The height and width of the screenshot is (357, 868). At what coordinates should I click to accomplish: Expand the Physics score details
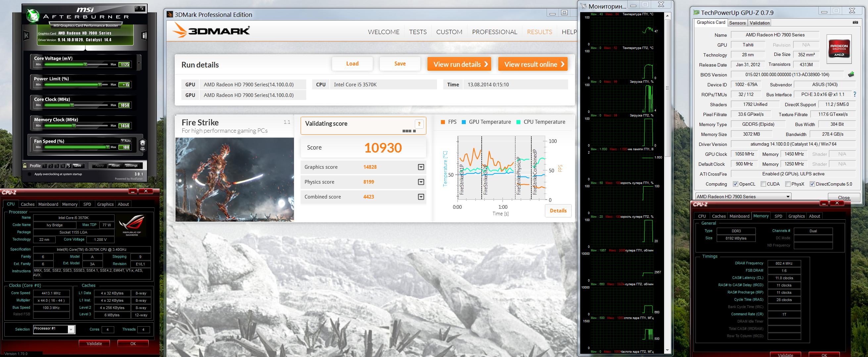pos(421,182)
